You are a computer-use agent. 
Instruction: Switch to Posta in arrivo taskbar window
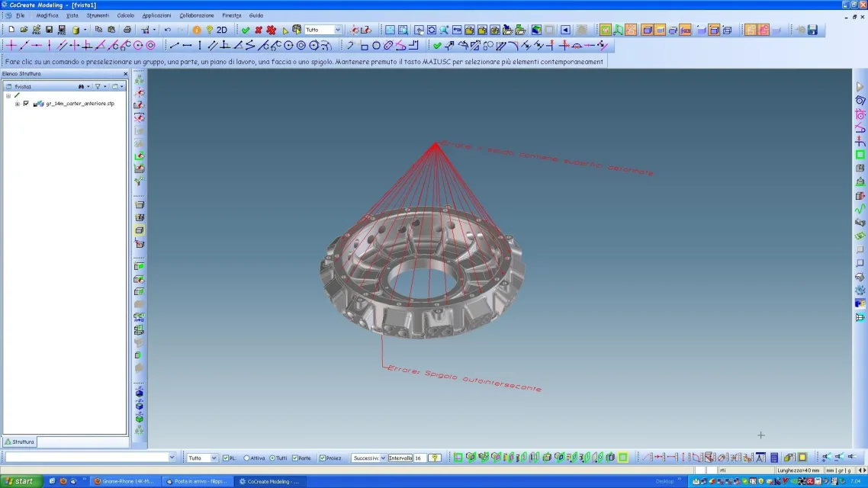tap(197, 481)
